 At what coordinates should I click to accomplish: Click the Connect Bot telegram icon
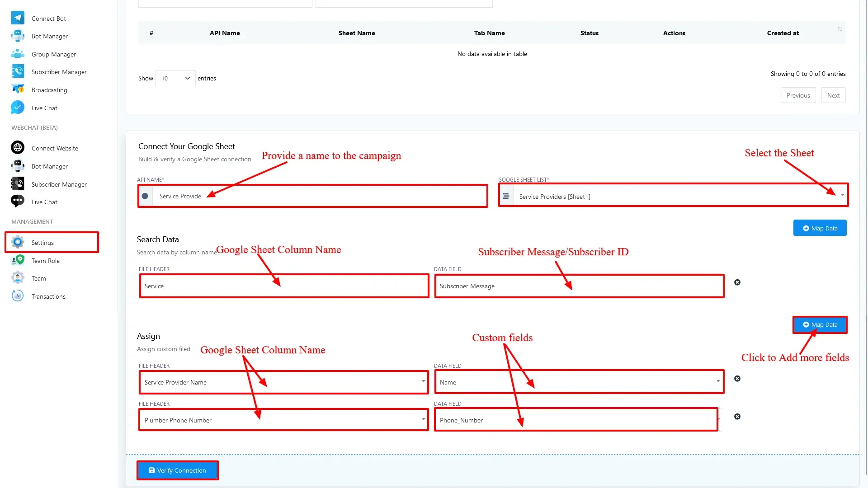tap(18, 18)
